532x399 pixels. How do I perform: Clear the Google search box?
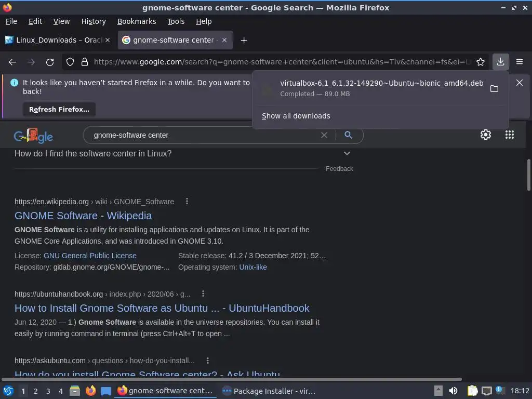[324, 135]
